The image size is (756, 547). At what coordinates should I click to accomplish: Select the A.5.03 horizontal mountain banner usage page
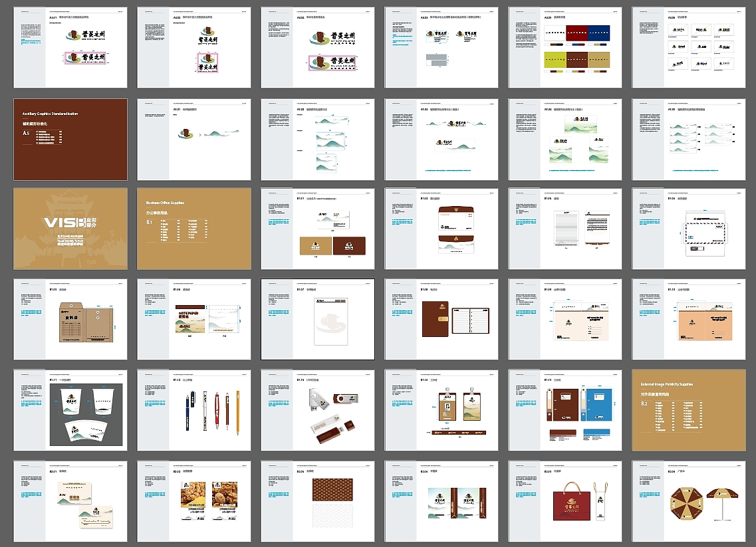click(441, 140)
